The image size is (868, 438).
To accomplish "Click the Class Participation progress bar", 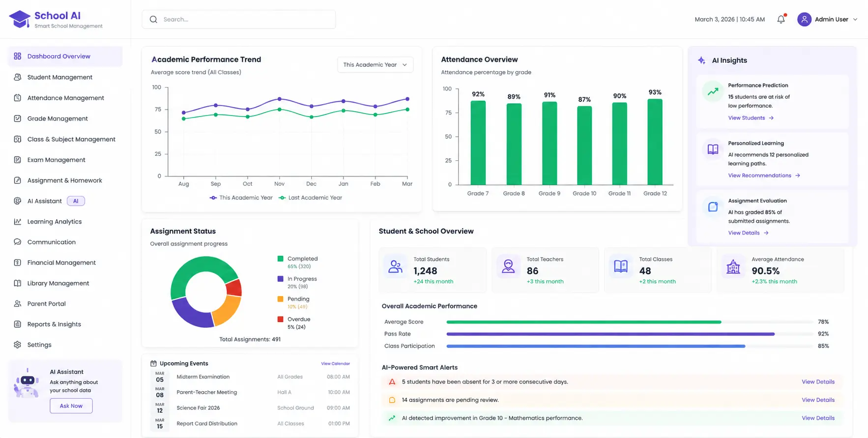I will pyautogui.click(x=630, y=346).
